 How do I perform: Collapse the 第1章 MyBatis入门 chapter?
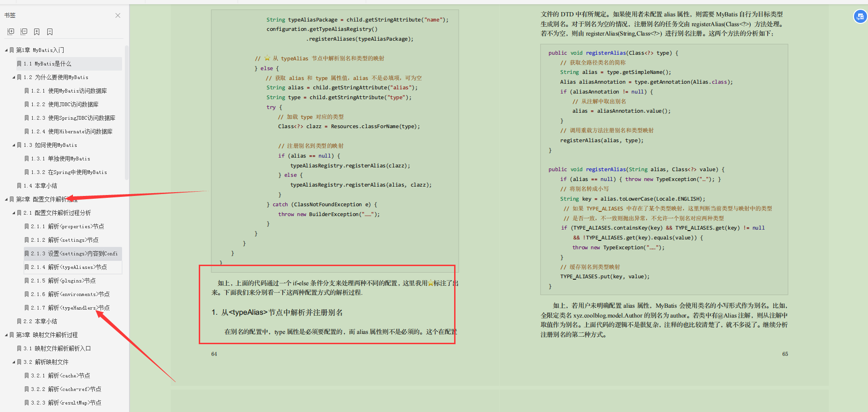click(6, 50)
